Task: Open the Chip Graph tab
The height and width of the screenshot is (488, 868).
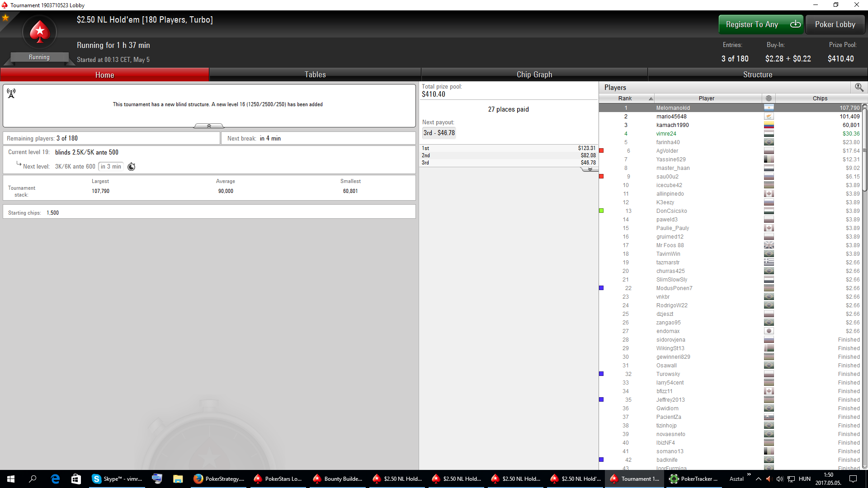Action: [x=534, y=75]
